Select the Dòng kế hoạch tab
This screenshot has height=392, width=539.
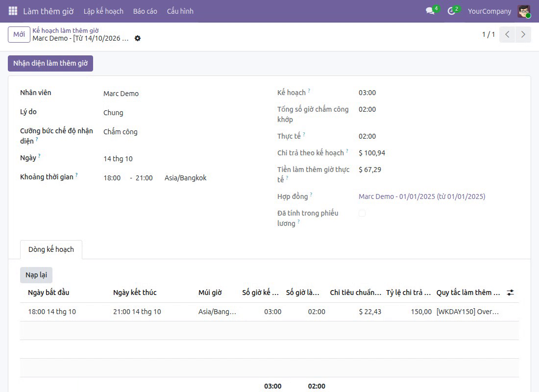point(51,249)
